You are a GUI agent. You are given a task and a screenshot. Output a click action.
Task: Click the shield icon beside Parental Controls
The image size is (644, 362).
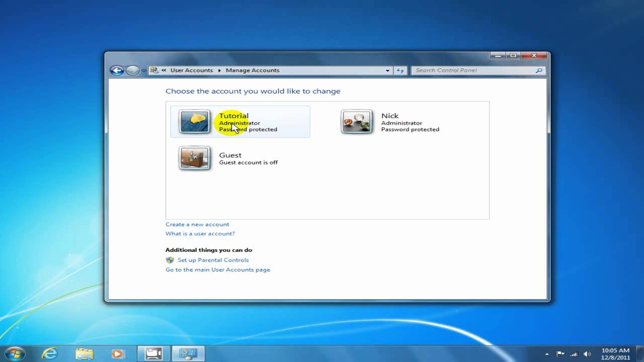point(170,260)
